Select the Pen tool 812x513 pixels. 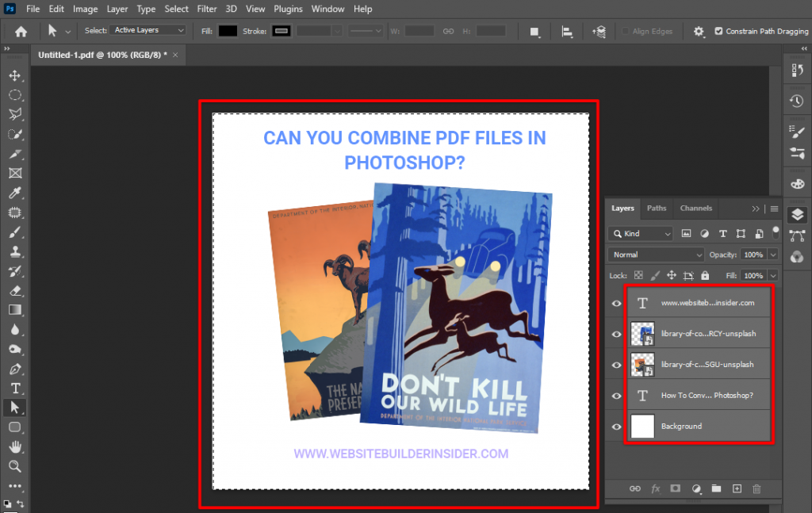[14, 369]
